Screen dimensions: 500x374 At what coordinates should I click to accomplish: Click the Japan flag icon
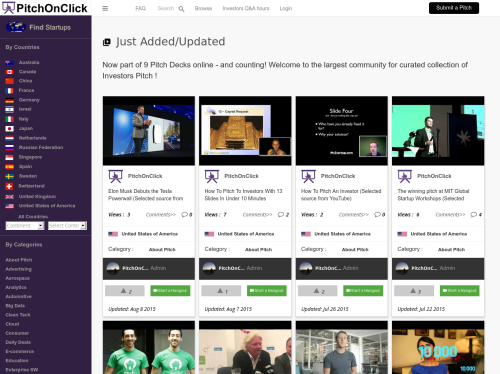(9, 129)
